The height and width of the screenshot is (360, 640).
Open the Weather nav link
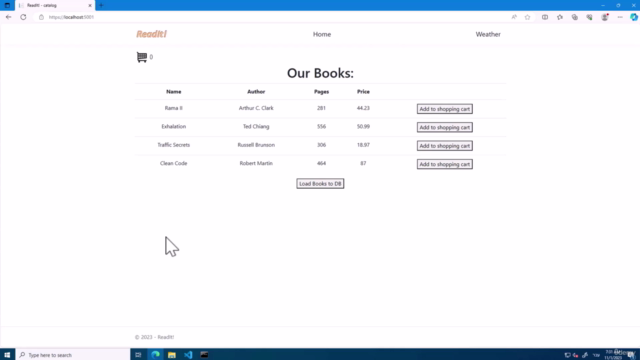(488, 34)
